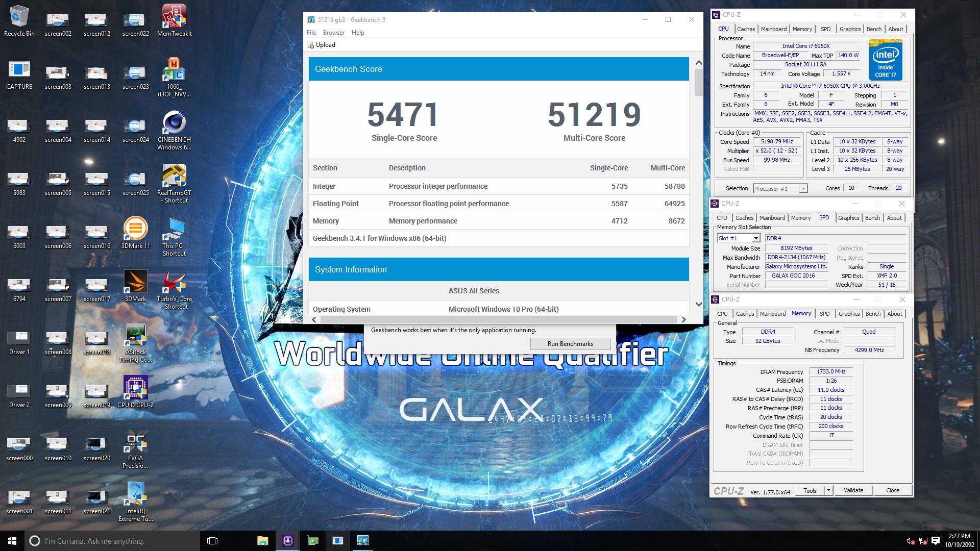Open This PC shortcut icon
The width and height of the screenshot is (980, 551).
(174, 237)
